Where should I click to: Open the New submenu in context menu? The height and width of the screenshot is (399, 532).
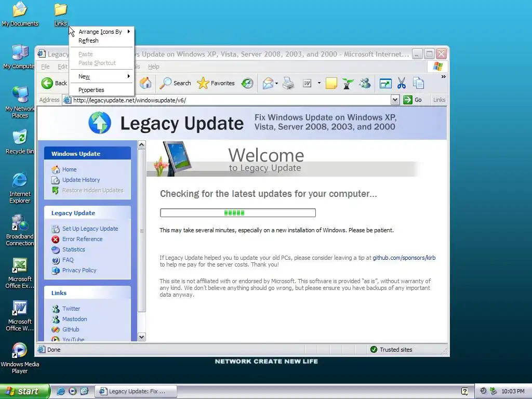pos(102,76)
